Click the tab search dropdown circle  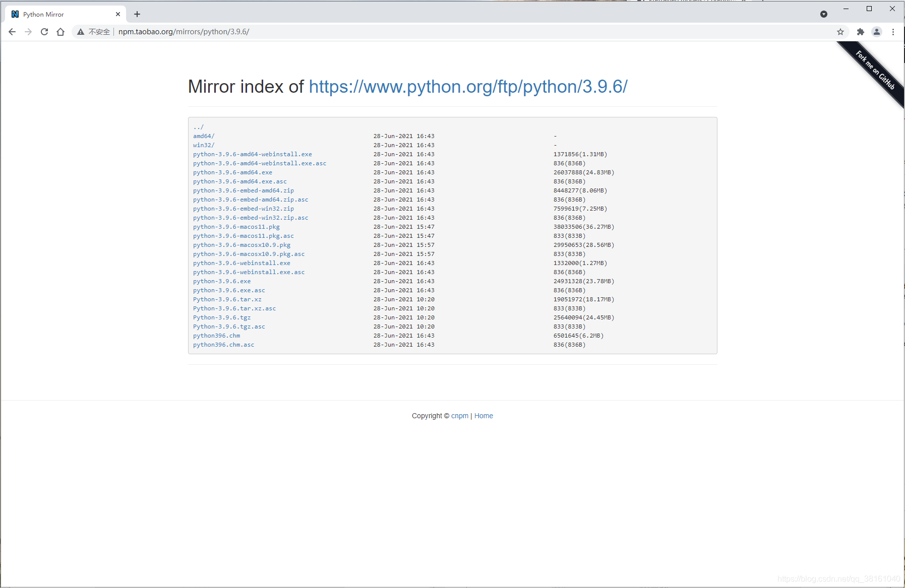pyautogui.click(x=824, y=14)
